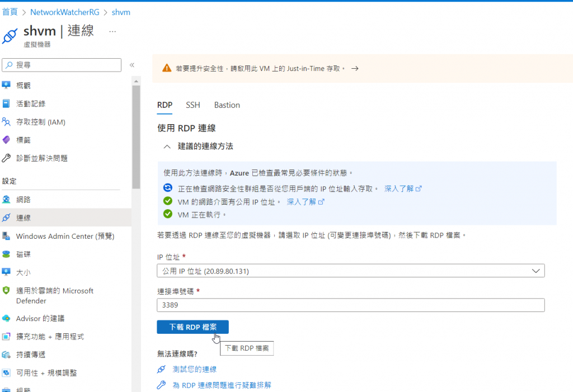Click the 下載 RDP 檔案 button
This screenshot has width=573, height=392.
pyautogui.click(x=192, y=327)
